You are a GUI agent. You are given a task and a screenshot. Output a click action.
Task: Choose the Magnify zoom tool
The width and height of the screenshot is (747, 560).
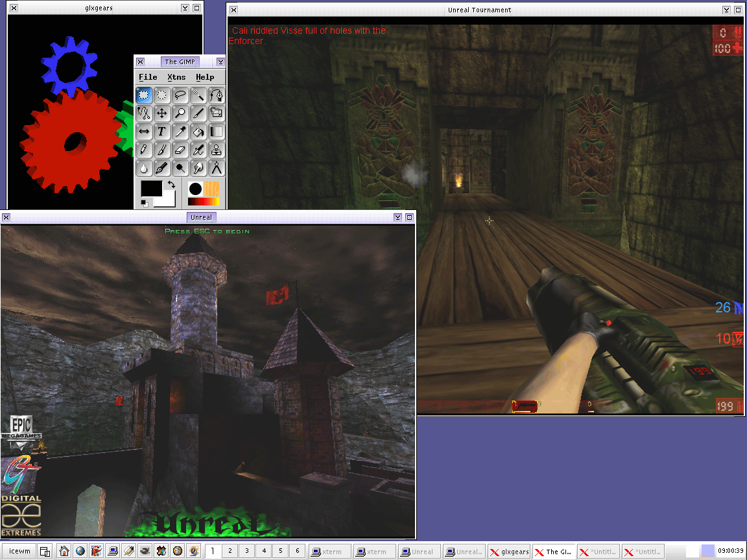(180, 113)
